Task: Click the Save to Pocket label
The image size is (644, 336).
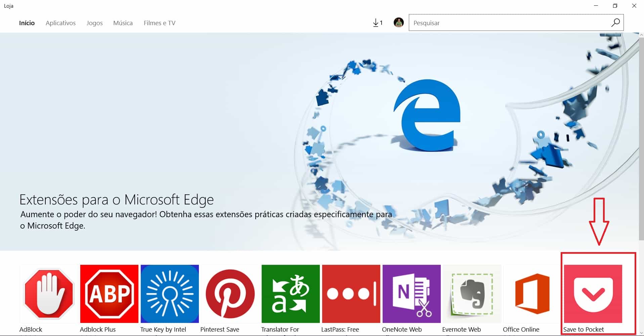Action: pos(584,329)
